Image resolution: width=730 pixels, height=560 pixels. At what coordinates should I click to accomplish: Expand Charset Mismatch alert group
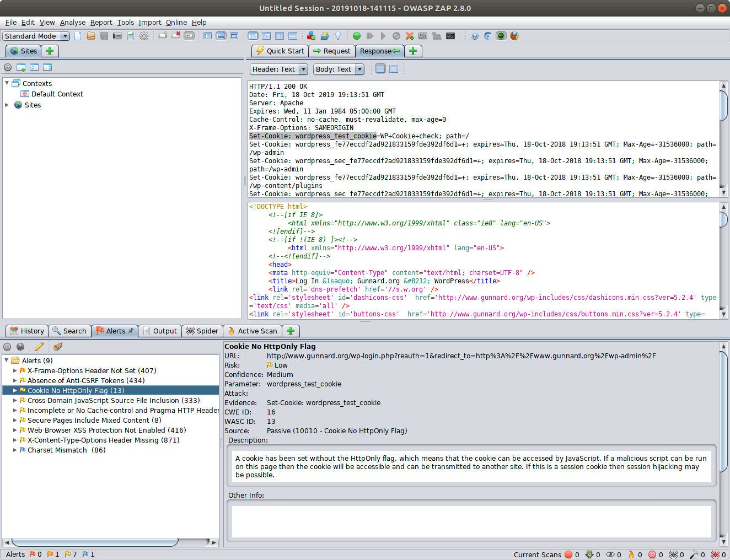(x=15, y=450)
